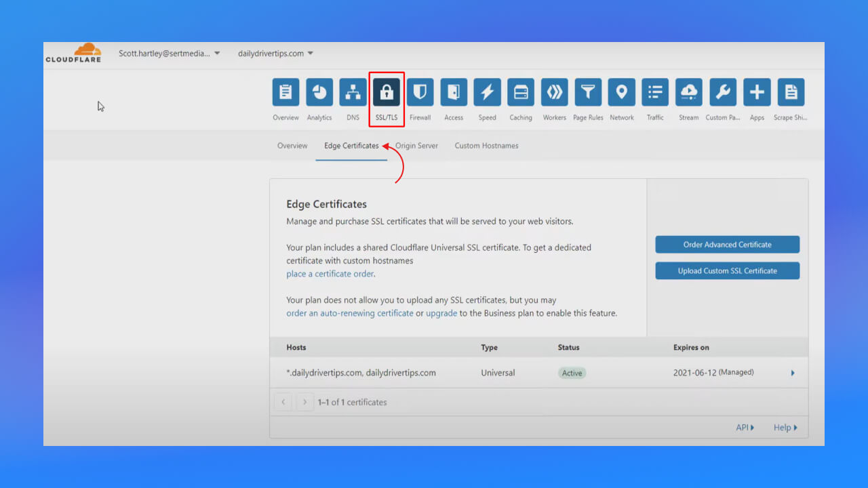Follow the 'place a certificate order' link

point(330,274)
